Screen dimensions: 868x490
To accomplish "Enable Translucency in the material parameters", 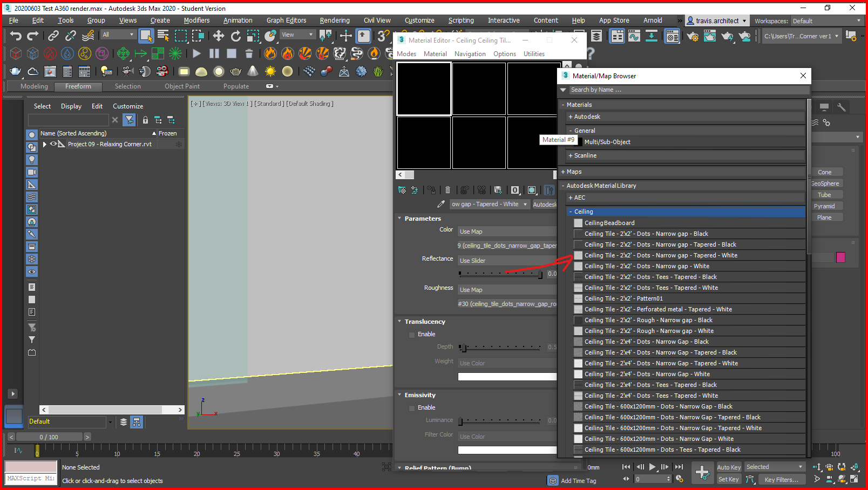I will pos(412,334).
